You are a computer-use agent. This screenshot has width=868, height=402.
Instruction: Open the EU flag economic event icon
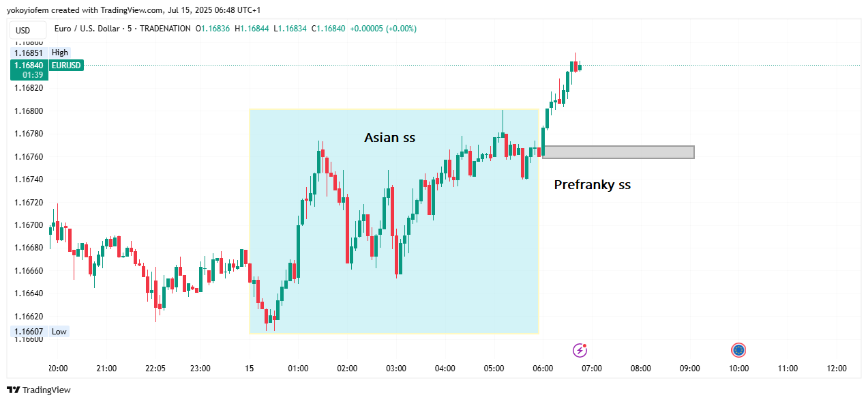point(738,350)
